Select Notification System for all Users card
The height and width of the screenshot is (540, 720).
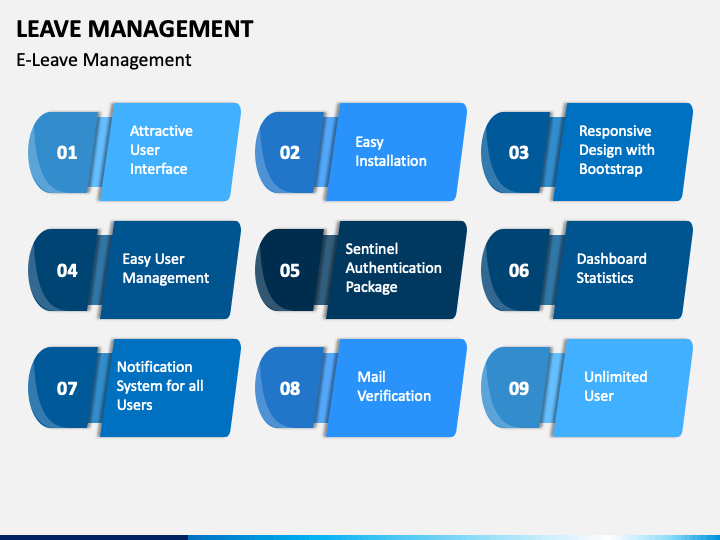(x=170, y=388)
